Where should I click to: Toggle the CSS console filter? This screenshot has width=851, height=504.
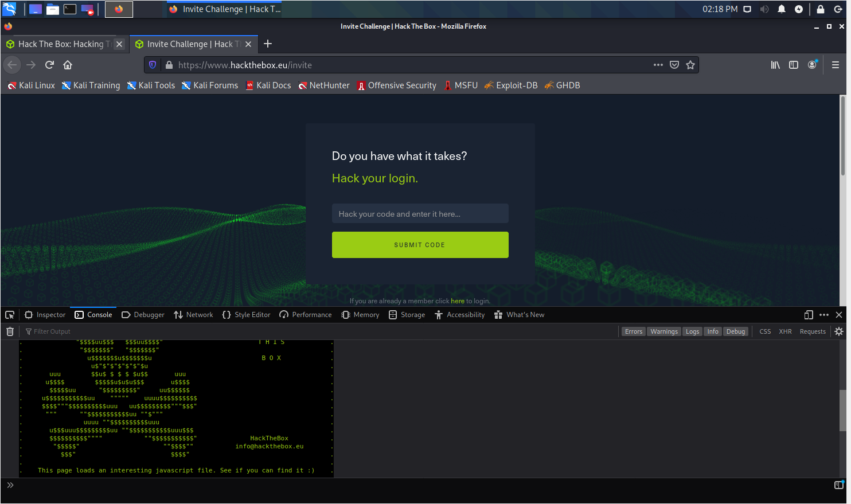tap(765, 331)
